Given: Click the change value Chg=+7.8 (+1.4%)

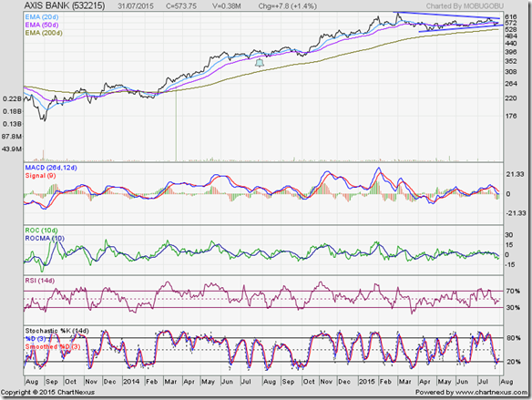Looking at the screenshot, I should tap(287, 6).
